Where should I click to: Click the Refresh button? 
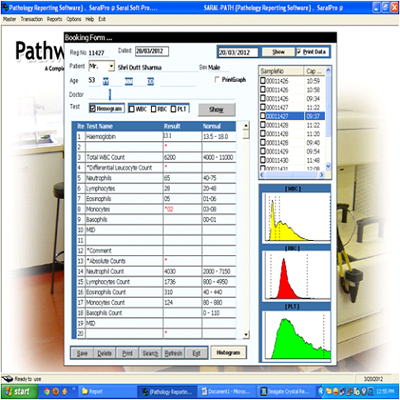[x=173, y=353]
